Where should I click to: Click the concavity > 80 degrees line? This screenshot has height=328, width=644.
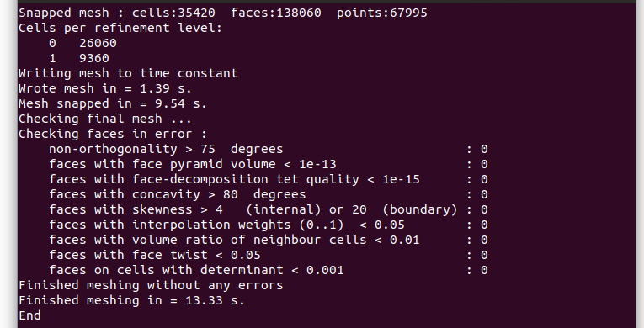tap(269, 194)
